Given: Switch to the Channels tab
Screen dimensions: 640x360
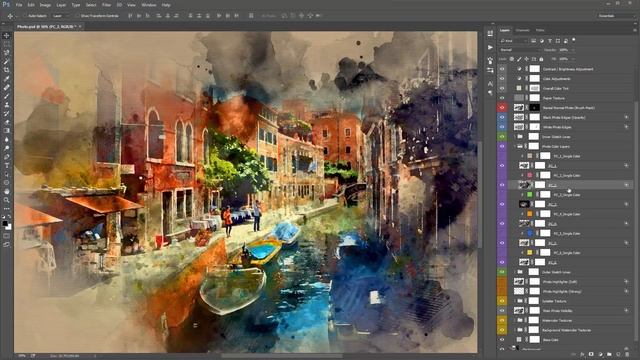Looking at the screenshot, I should pos(522,30).
